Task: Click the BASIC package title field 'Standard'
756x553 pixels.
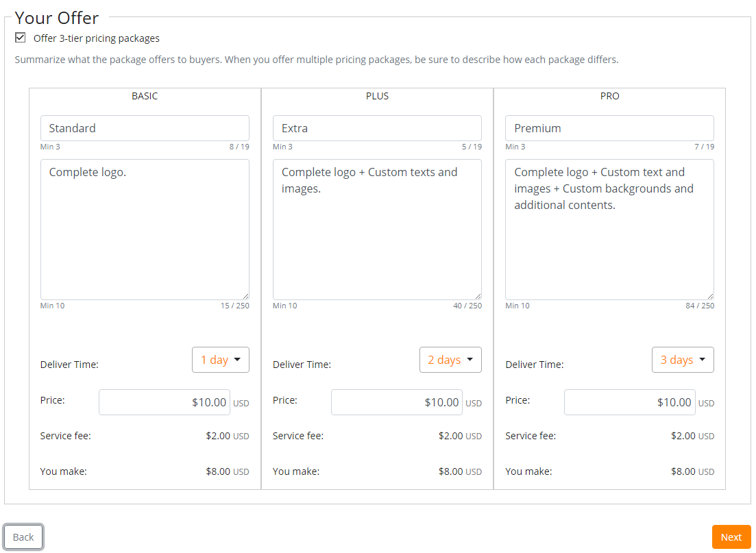Action: coord(145,128)
